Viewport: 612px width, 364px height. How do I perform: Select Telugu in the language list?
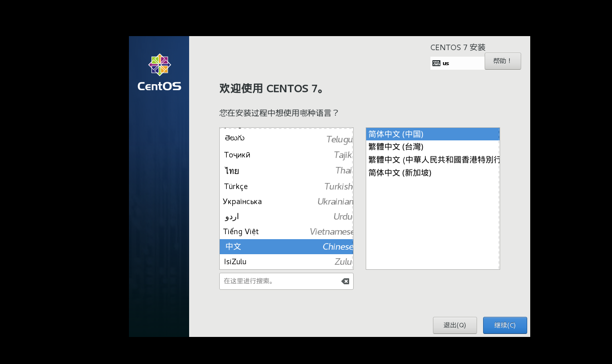point(286,138)
